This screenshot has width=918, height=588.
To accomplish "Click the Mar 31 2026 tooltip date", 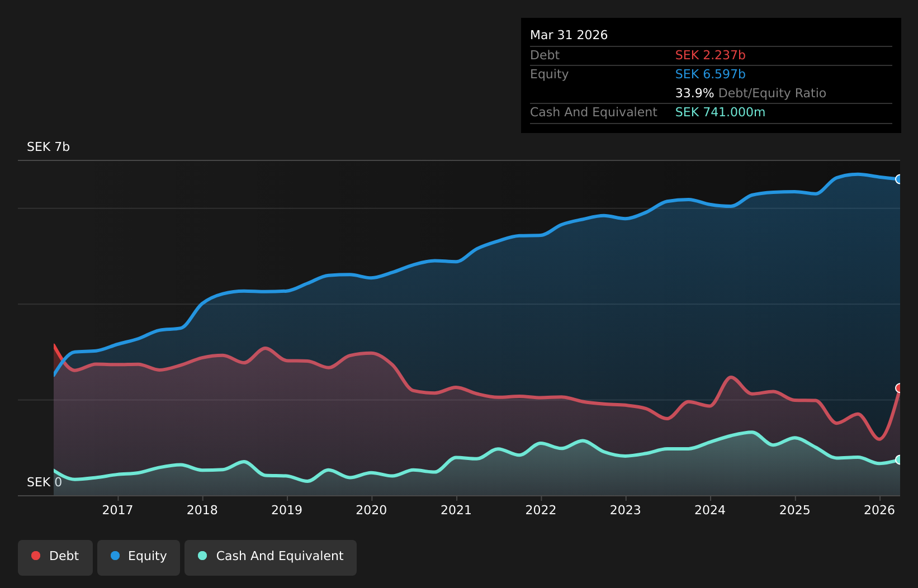I will click(x=569, y=35).
